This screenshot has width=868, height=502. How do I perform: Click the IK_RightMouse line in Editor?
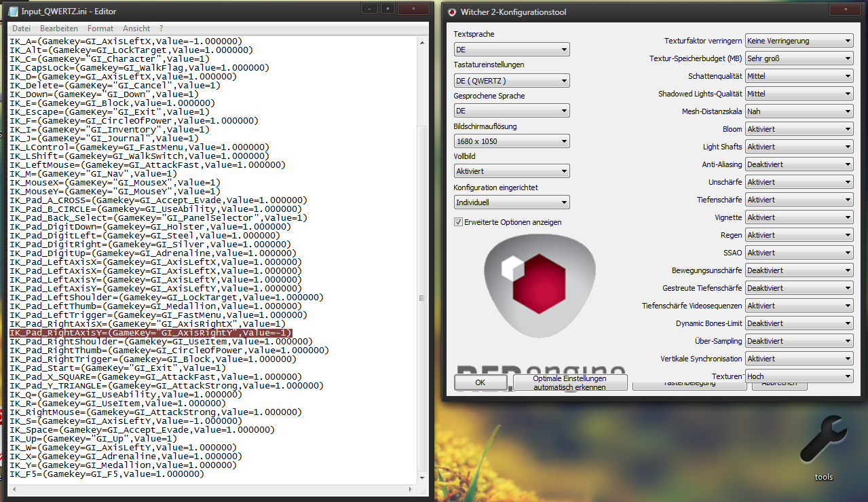tap(155, 412)
